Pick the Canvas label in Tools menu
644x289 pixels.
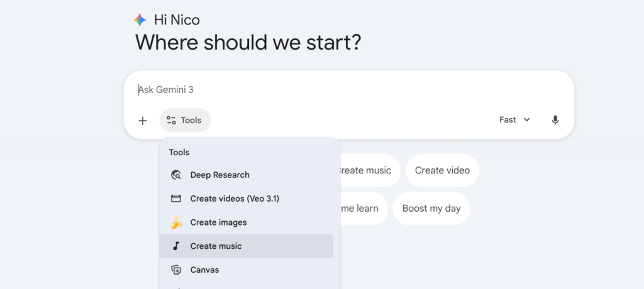click(204, 270)
